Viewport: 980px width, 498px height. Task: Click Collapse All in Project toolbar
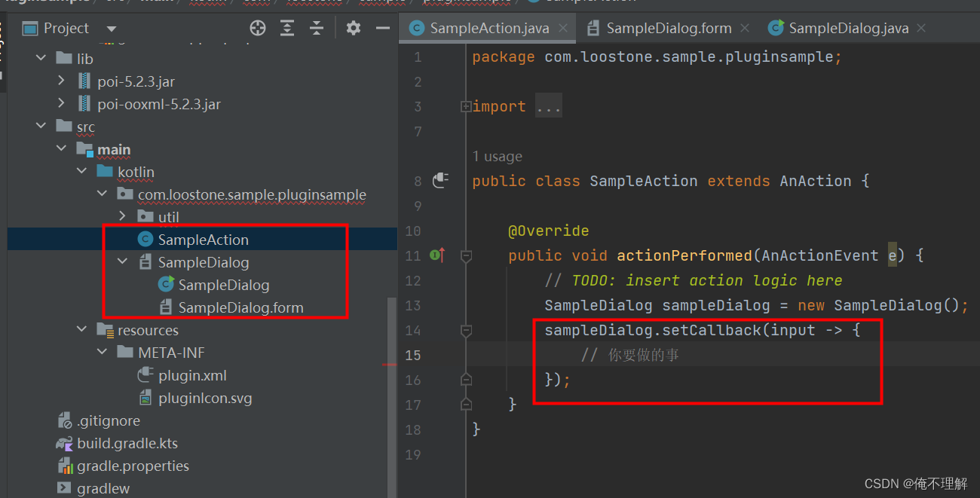[x=317, y=29]
